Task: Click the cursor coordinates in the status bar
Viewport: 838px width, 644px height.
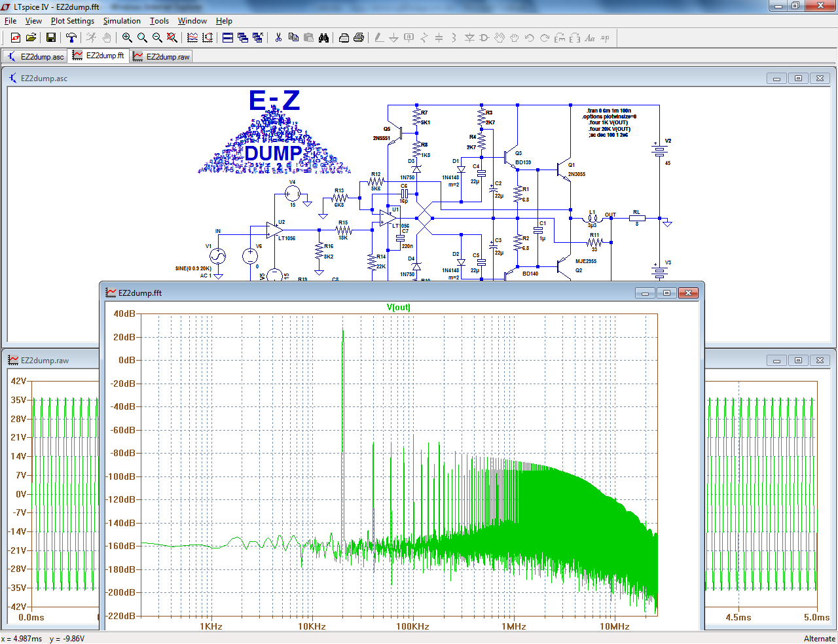Action: pos(43,638)
